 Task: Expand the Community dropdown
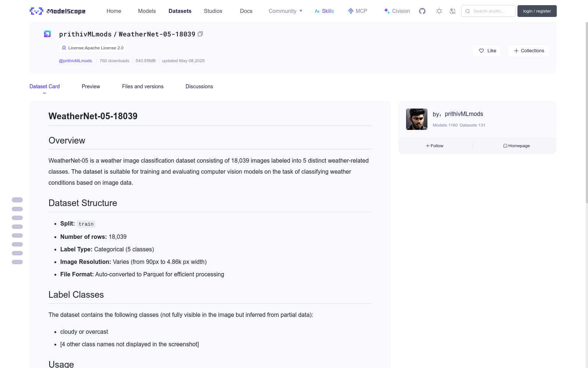pyautogui.click(x=286, y=11)
